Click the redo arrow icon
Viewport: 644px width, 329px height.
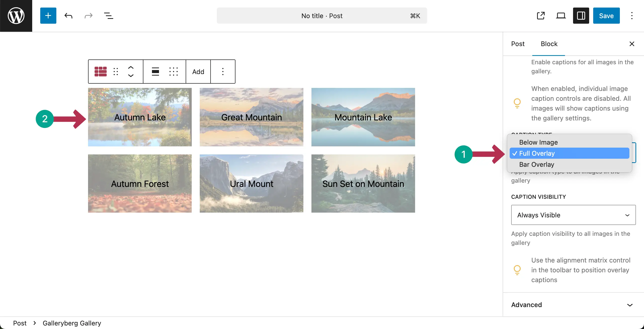click(x=88, y=16)
